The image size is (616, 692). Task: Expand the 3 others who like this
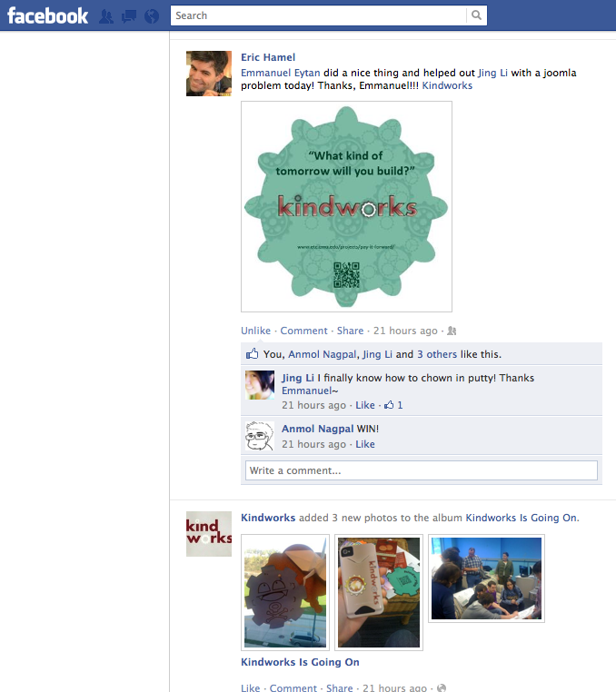(x=437, y=354)
